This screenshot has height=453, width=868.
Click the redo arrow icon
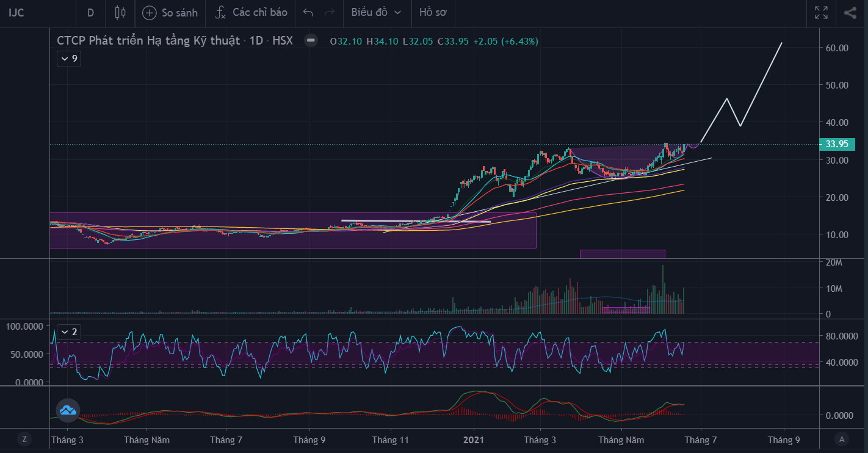pos(330,12)
